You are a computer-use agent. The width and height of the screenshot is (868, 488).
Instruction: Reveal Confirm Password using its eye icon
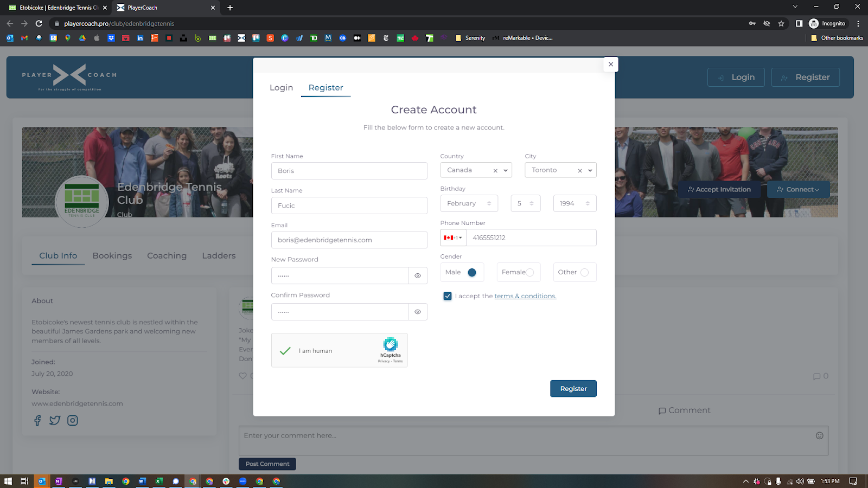click(418, 312)
